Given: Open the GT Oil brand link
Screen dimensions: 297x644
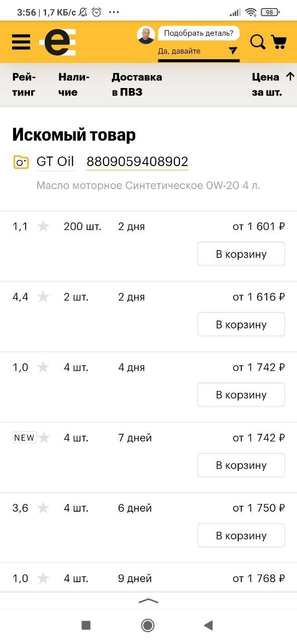Looking at the screenshot, I should tap(55, 162).
